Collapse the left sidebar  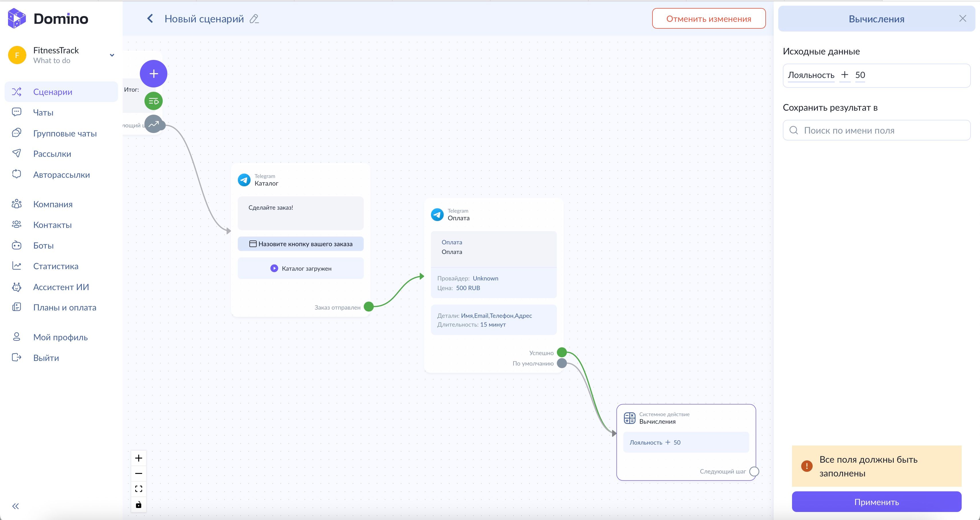pos(15,506)
